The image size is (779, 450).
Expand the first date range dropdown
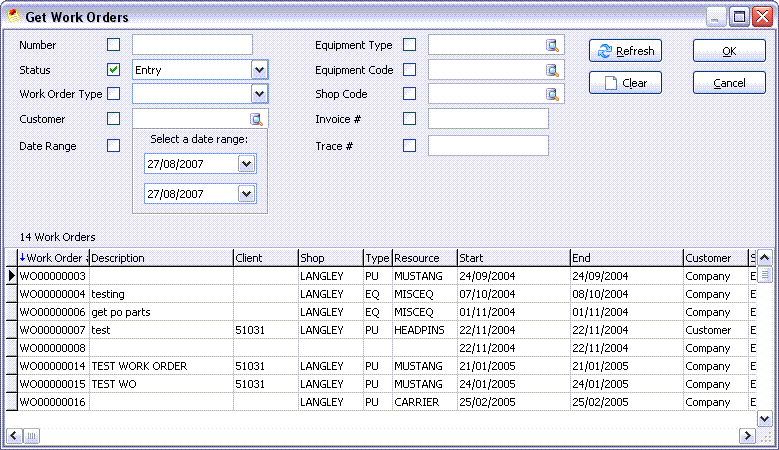tap(247, 164)
